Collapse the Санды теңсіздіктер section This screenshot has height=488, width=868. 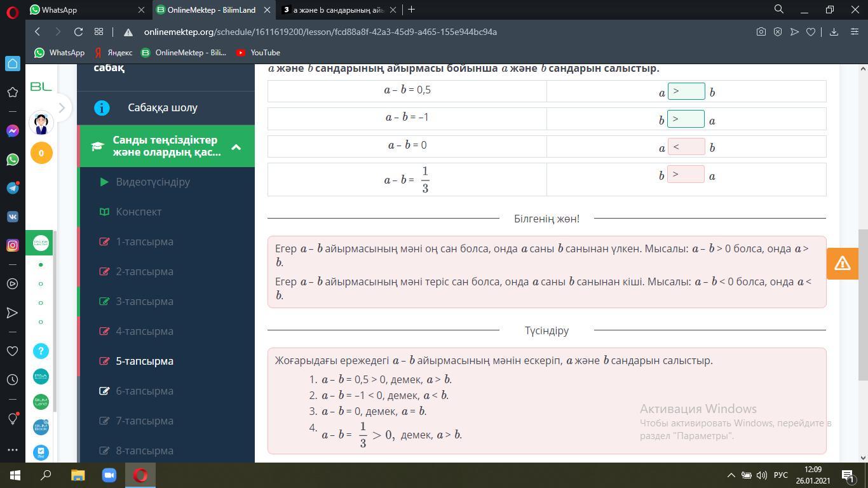coord(236,147)
